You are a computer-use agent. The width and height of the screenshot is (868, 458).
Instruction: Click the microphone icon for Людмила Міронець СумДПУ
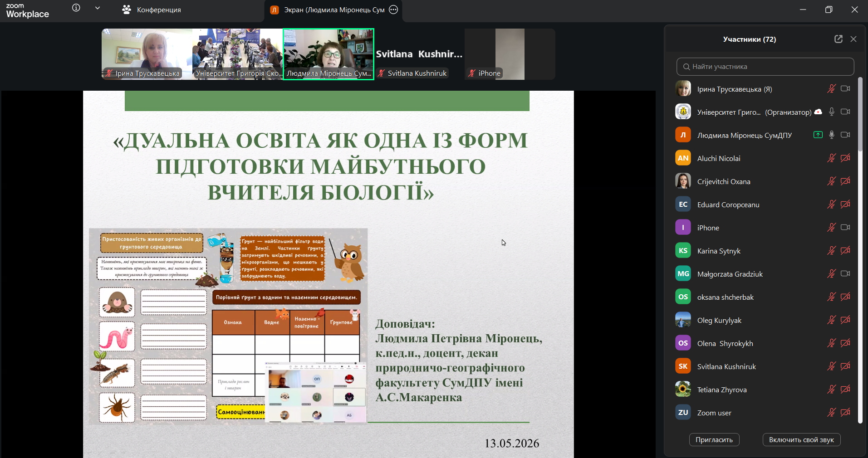832,135
